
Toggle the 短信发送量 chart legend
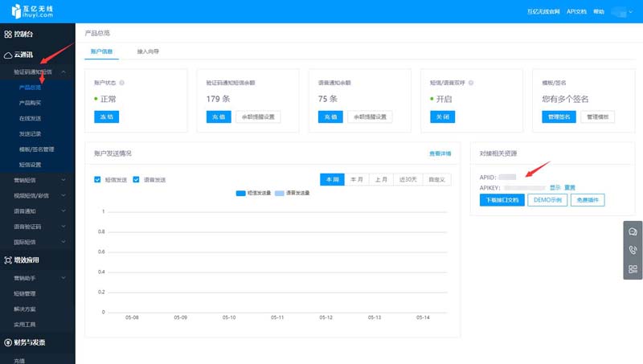pos(241,194)
